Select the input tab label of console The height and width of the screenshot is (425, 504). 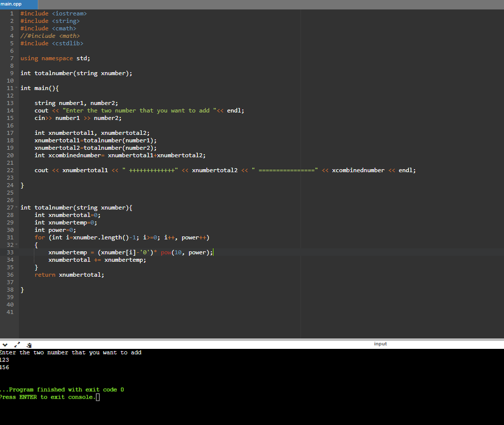[380, 344]
